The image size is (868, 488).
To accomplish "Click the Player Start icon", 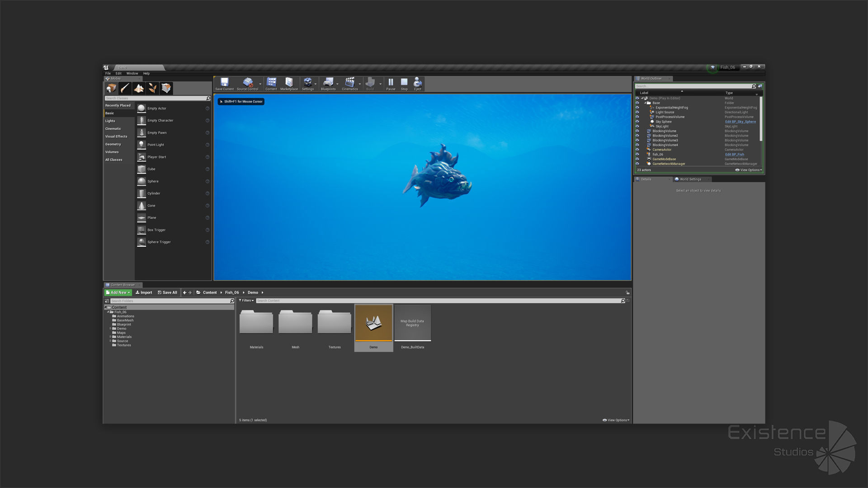I will 142,157.
